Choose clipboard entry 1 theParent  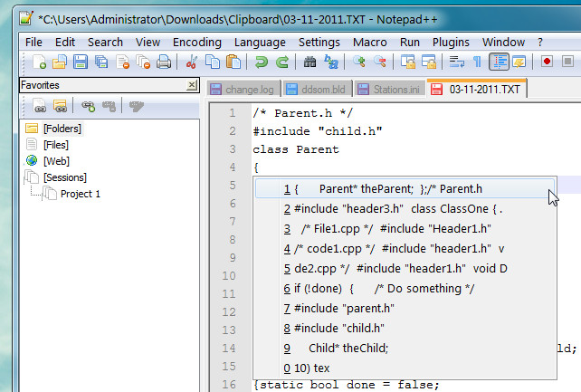(405, 189)
